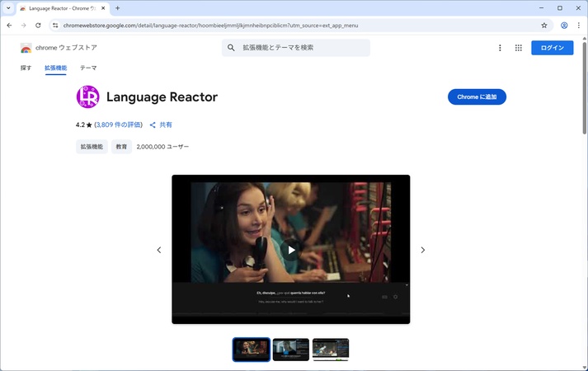Reload the page with the refresh icon

point(38,26)
